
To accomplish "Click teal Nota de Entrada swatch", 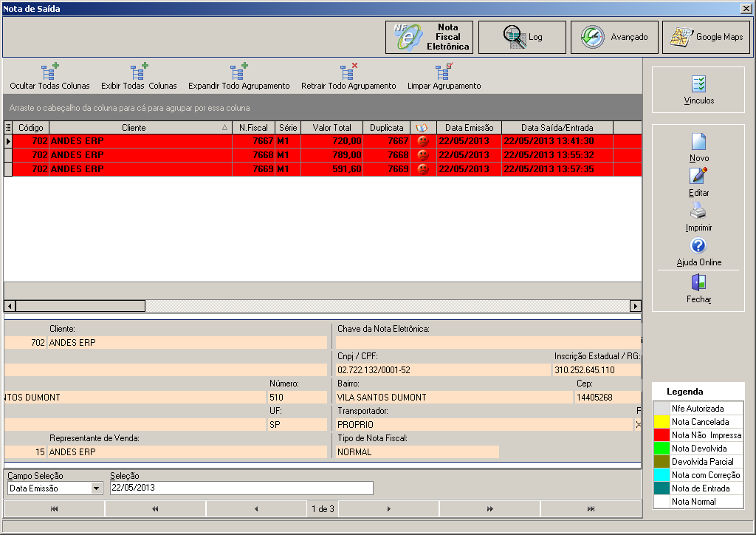I will click(x=662, y=488).
